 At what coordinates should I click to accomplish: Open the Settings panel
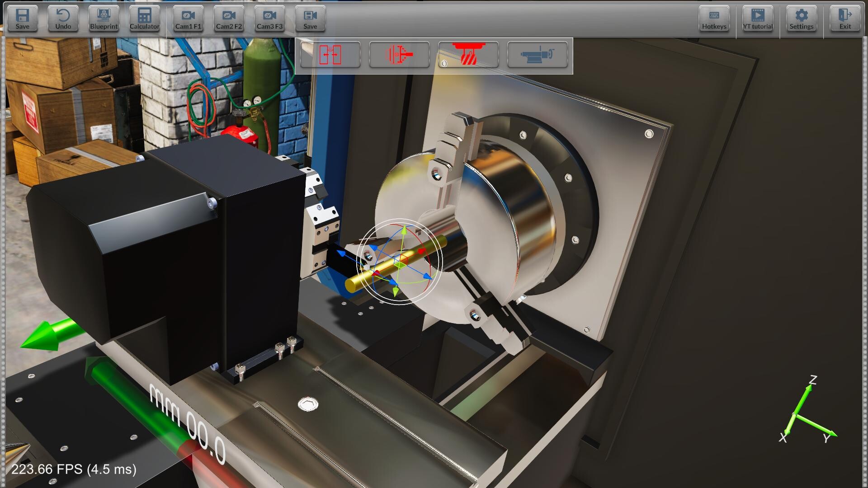(x=801, y=18)
